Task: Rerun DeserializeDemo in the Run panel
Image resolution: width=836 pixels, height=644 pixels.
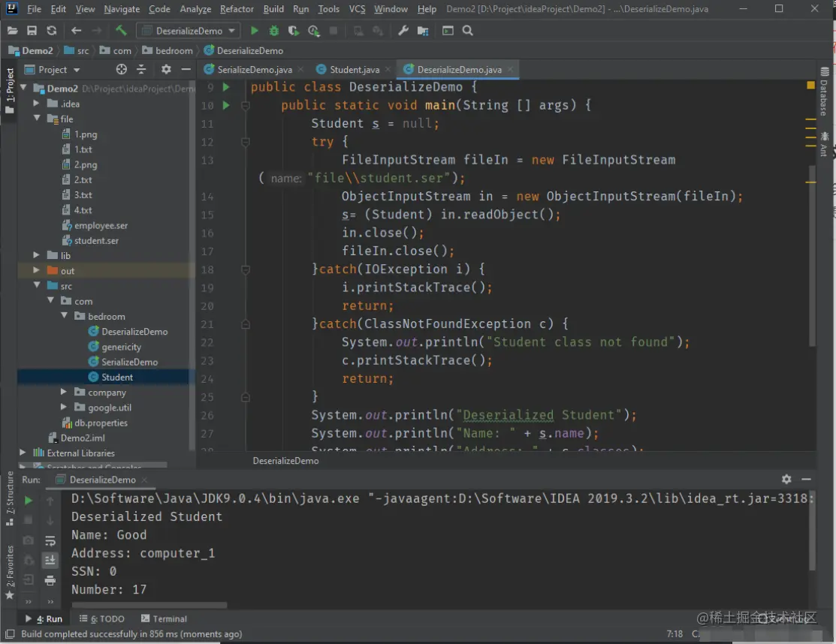Action: (x=29, y=501)
